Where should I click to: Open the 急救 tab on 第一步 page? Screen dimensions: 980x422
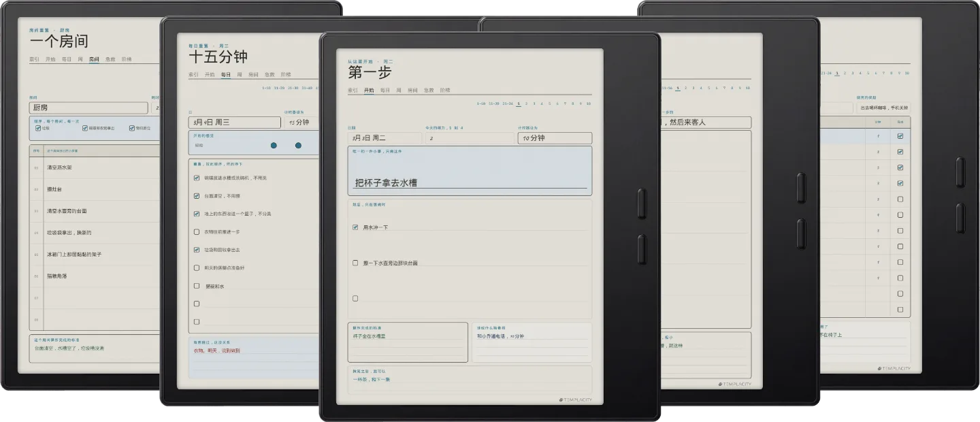pos(429,90)
